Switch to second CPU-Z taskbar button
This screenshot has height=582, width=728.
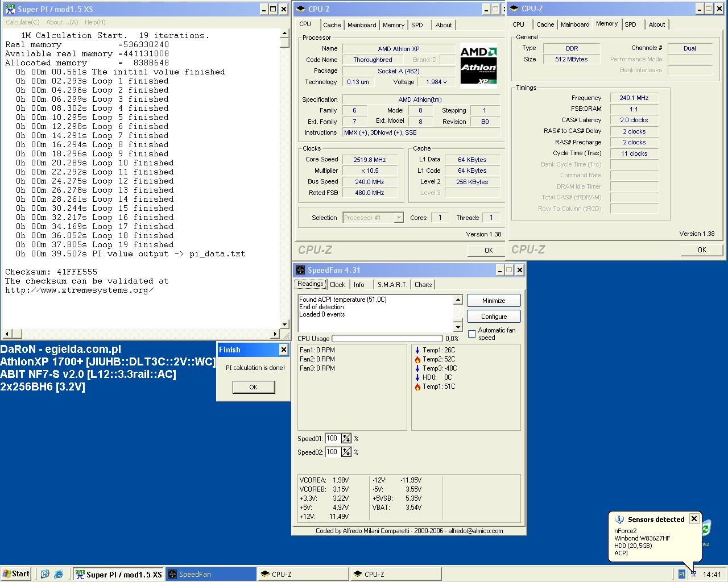click(396, 574)
